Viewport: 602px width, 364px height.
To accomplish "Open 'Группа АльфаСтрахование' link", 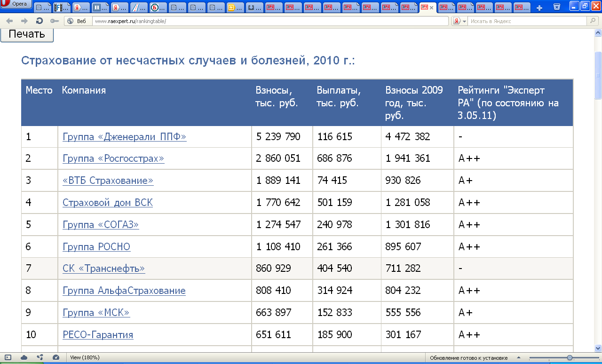I will pyautogui.click(x=124, y=291).
